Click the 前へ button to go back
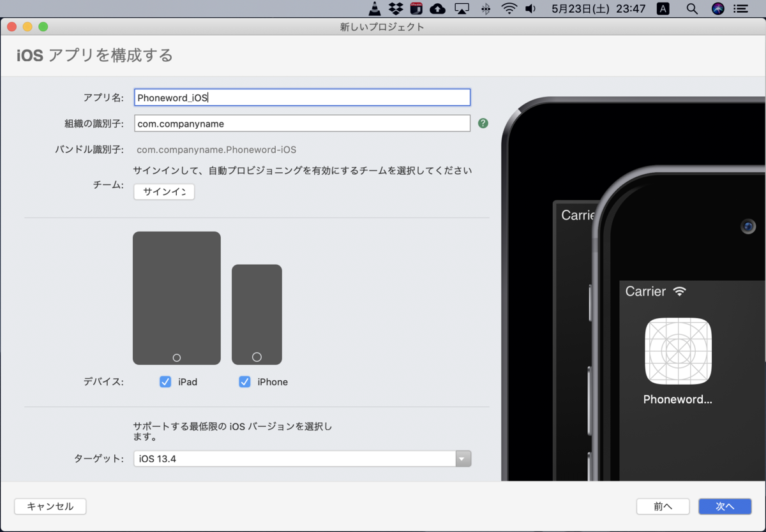Image resolution: width=766 pixels, height=532 pixels. 663,506
